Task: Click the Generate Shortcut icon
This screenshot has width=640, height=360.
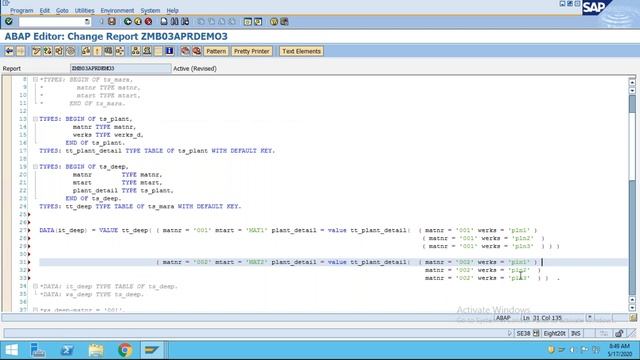Action: [258, 21]
